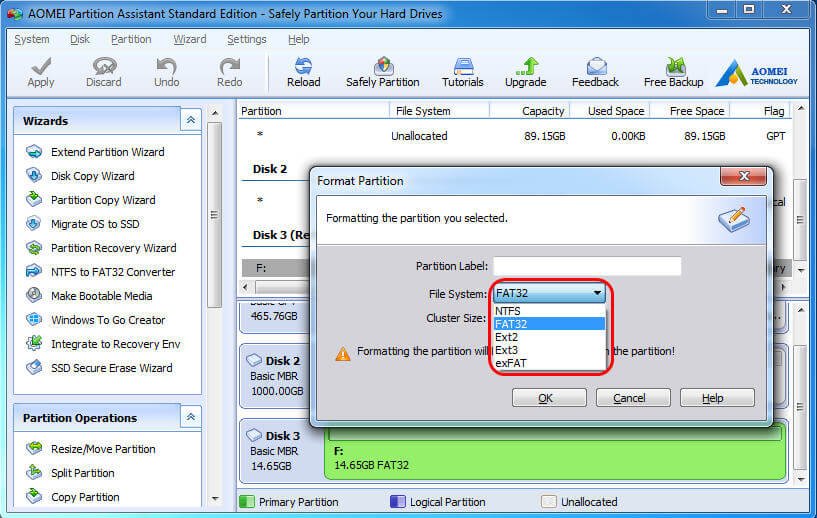
Task: Select Integrate to Recovery Env
Action: (115, 343)
